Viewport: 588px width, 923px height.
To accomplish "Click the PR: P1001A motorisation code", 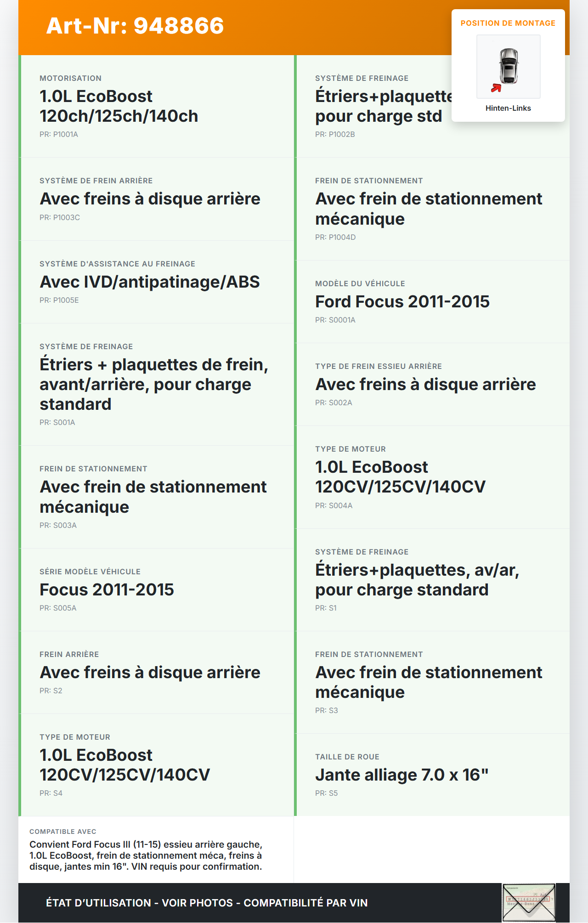I will (59, 135).
